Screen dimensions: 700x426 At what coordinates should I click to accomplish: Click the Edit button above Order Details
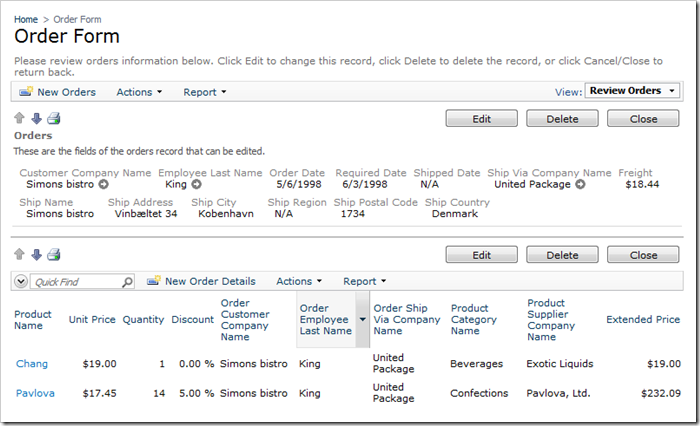[x=482, y=255]
